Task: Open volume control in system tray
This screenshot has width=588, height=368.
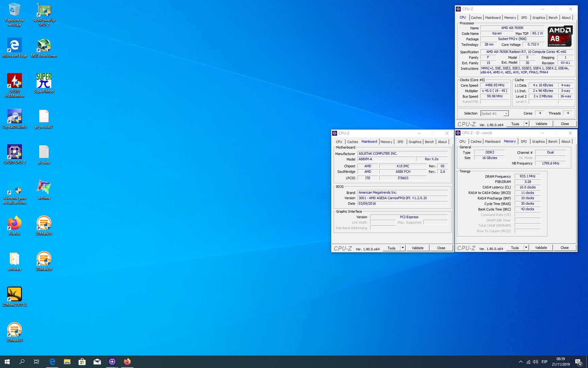Action: pos(536,362)
